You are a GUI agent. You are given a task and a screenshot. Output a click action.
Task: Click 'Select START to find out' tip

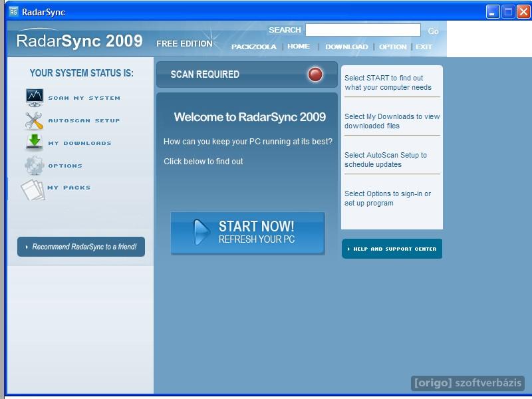point(388,82)
